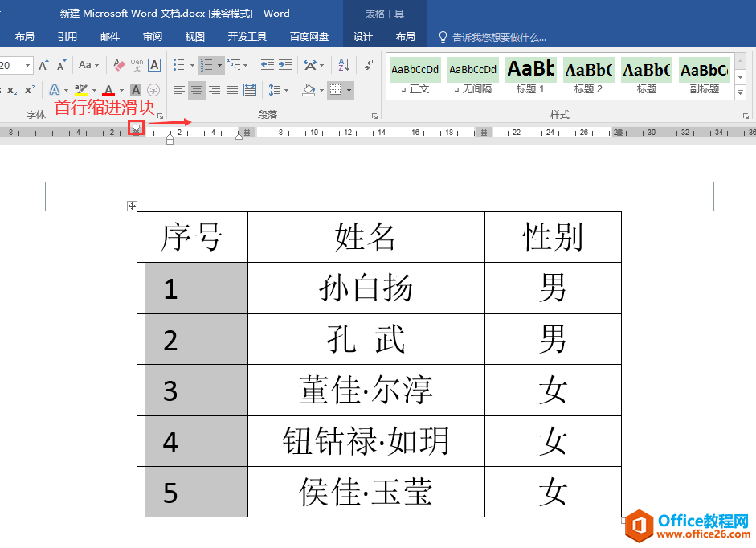756x548 pixels.
Task: Expand font color dropdown arrow
Action: 121,90
